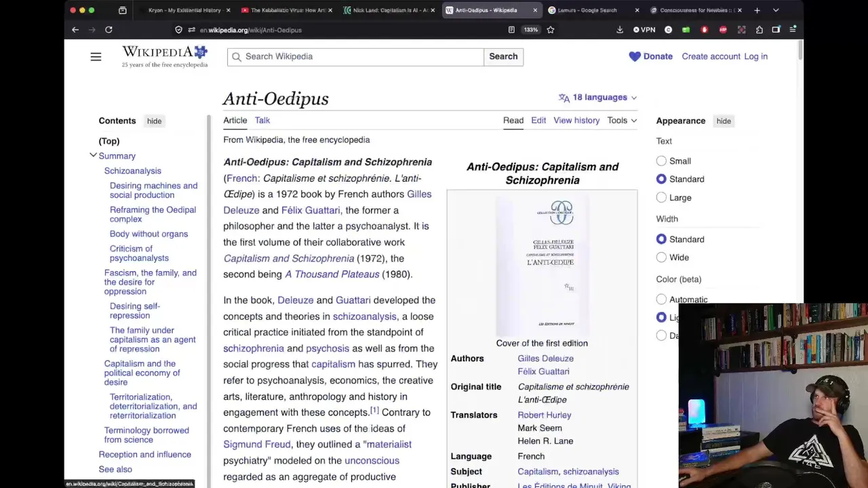Open the A Thousand Plateaus link
Viewport: 868px width, 488px height.
332,274
